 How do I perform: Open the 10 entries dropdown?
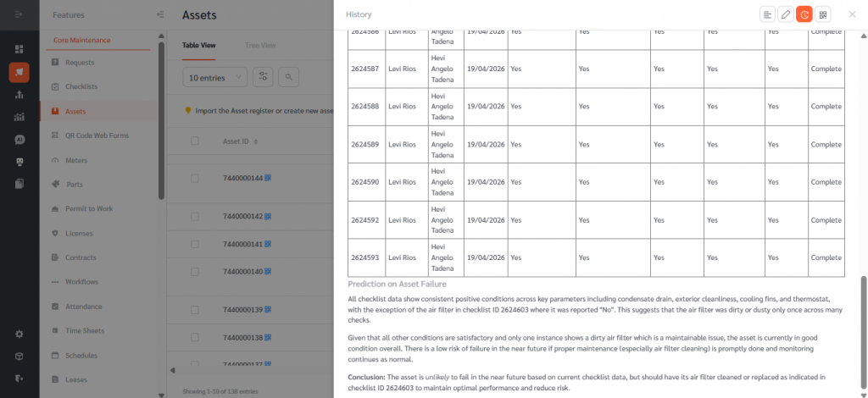coord(215,77)
